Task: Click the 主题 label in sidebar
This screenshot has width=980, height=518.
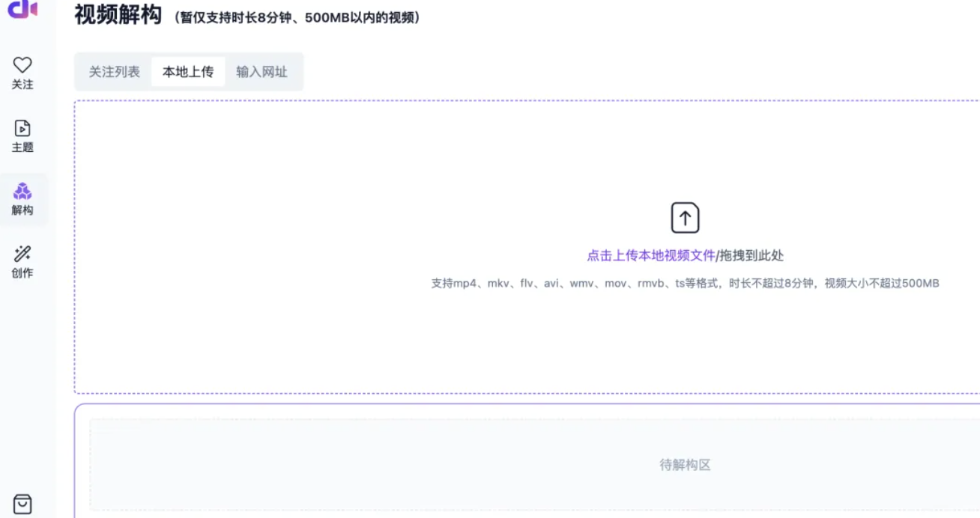Action: [x=22, y=147]
